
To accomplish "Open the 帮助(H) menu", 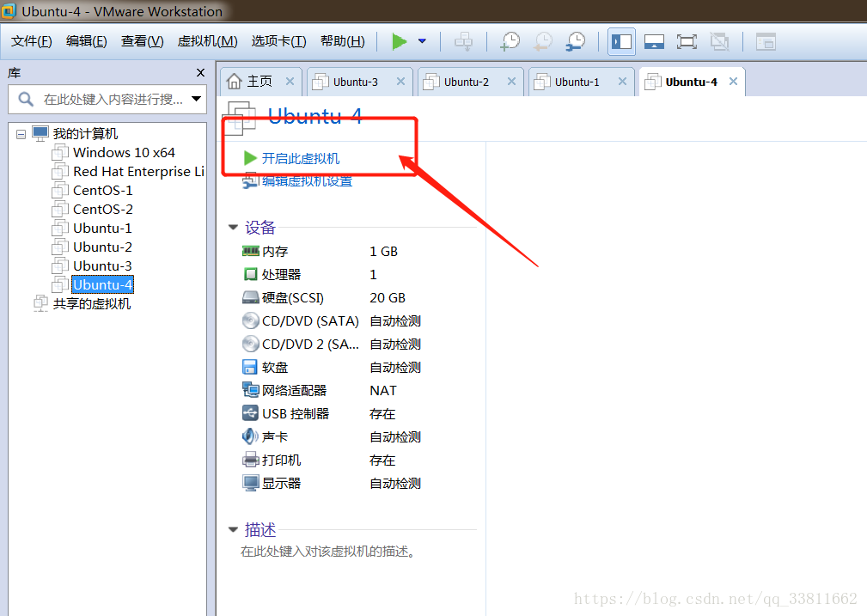I will click(343, 41).
